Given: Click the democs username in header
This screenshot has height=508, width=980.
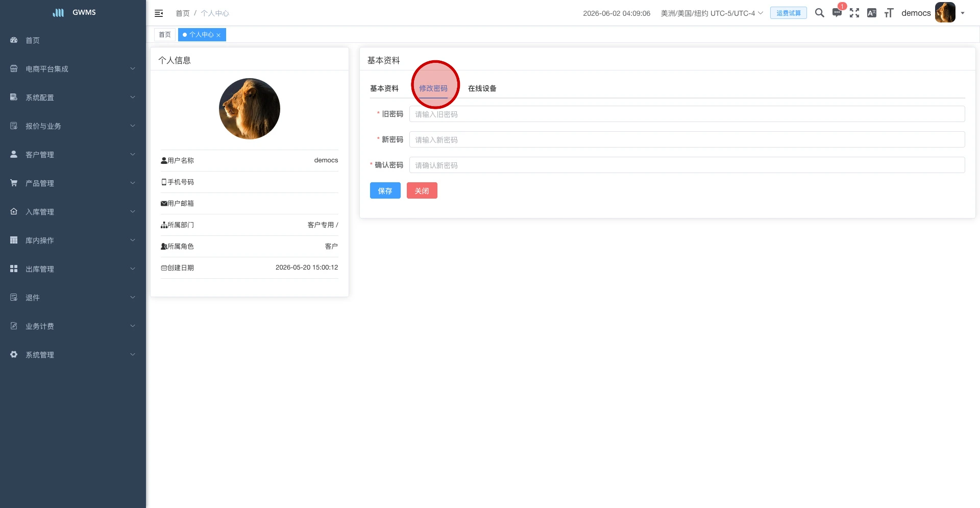Looking at the screenshot, I should 916,13.
